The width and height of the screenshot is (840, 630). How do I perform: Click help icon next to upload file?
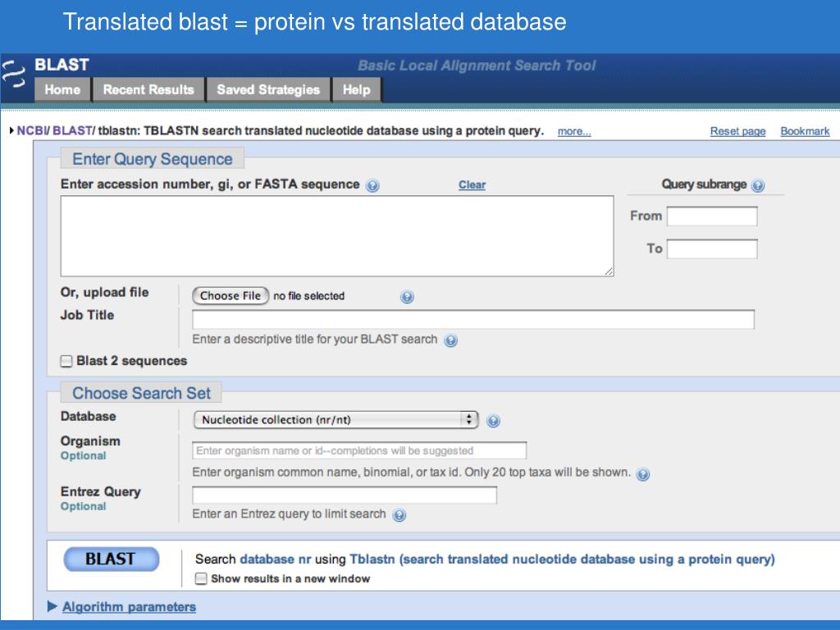click(407, 297)
